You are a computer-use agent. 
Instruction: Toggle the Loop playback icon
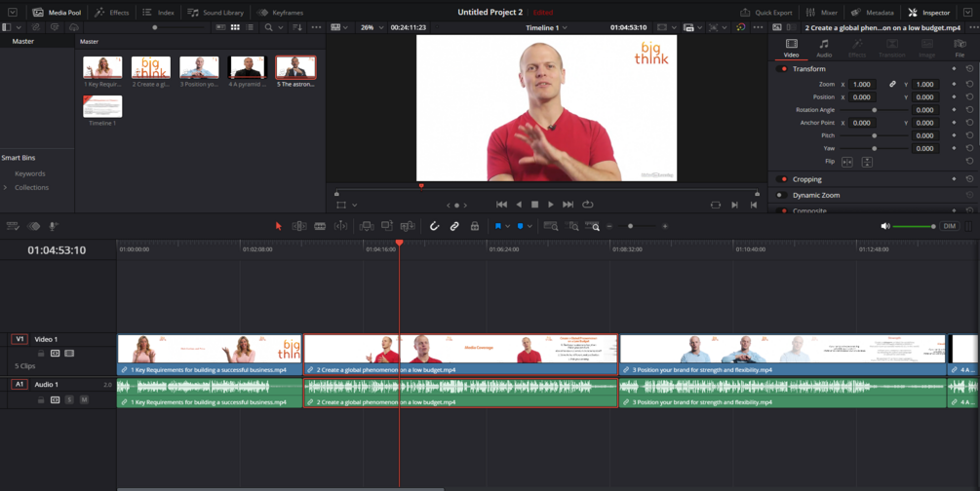pos(587,205)
